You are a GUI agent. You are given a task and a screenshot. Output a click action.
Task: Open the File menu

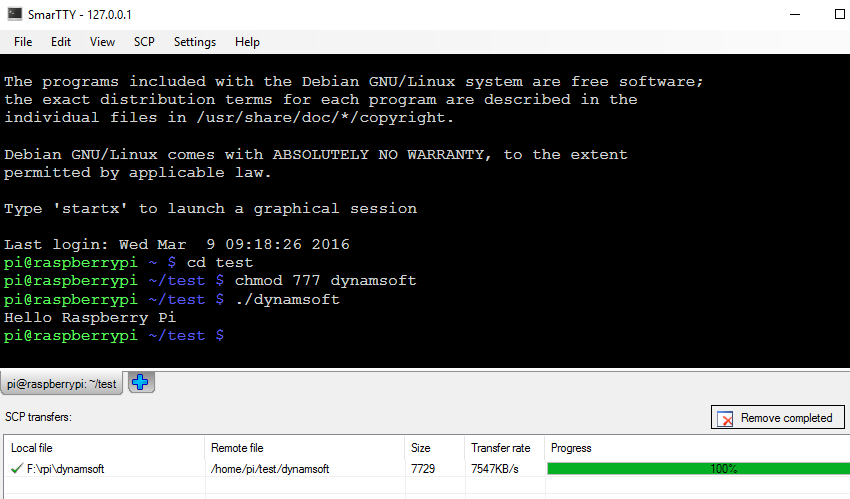(x=23, y=42)
